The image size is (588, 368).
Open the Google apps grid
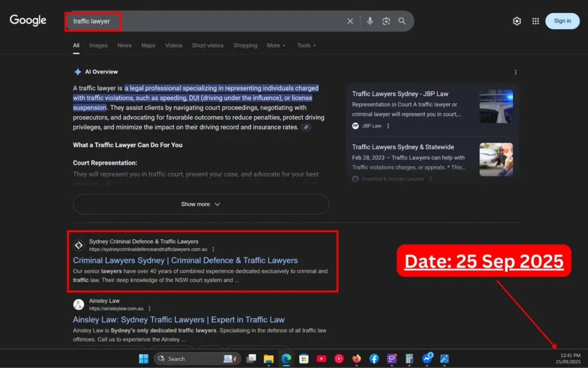point(535,21)
